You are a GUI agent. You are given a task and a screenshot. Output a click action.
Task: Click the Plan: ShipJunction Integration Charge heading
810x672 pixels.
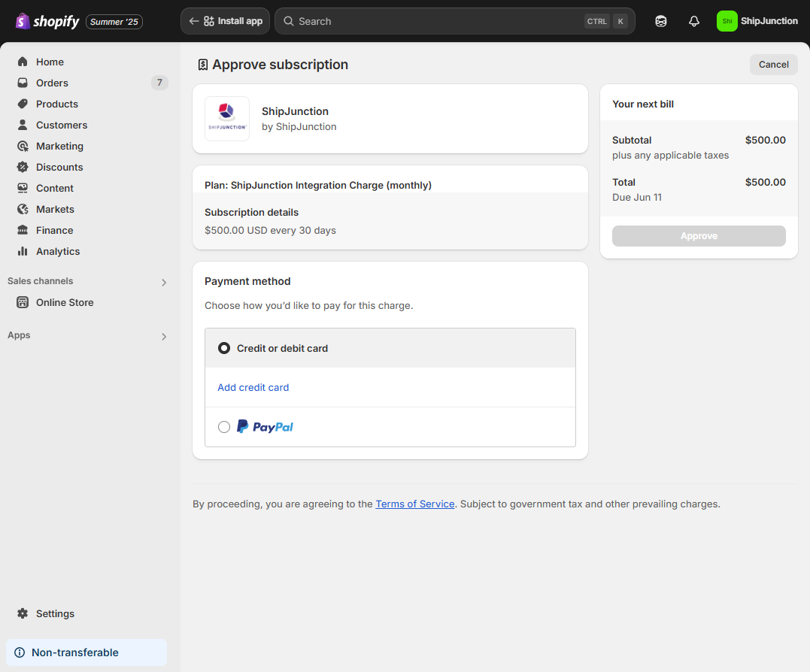point(317,186)
